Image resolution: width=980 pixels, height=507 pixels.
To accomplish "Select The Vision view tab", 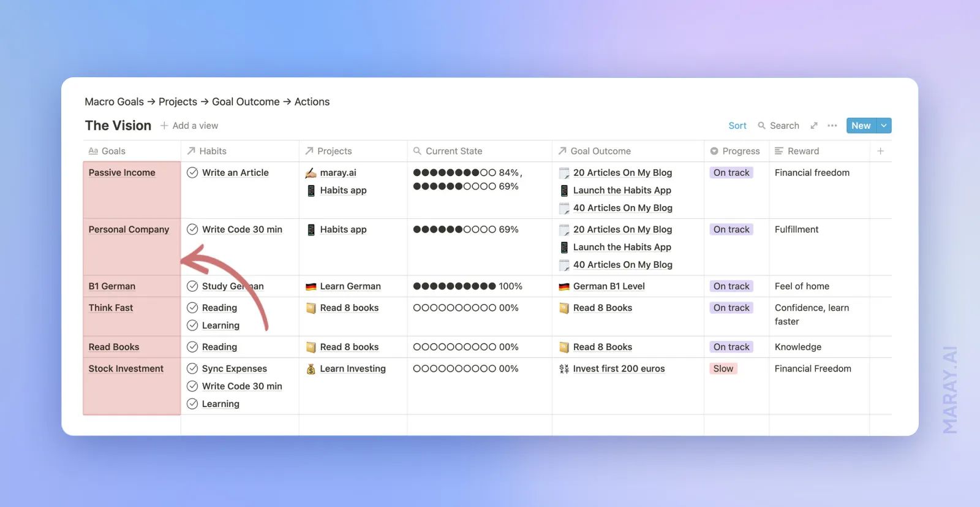I will pyautogui.click(x=118, y=126).
